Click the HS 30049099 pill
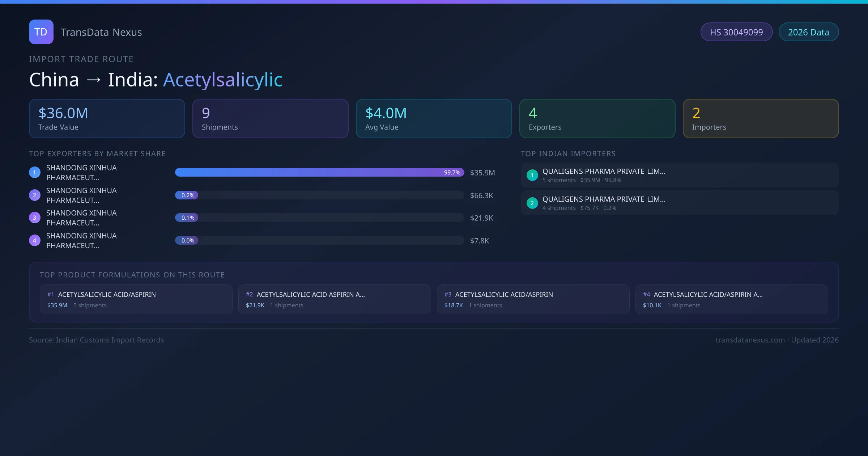868x456 pixels. click(736, 32)
